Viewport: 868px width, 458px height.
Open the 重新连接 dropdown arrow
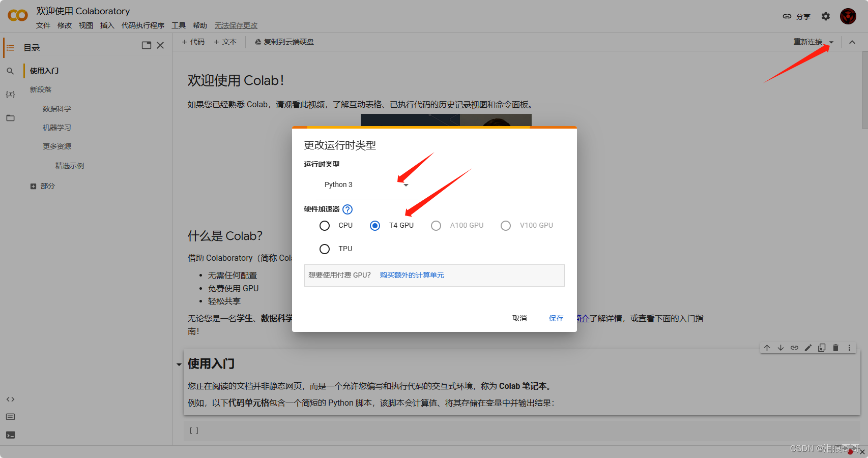click(x=831, y=42)
